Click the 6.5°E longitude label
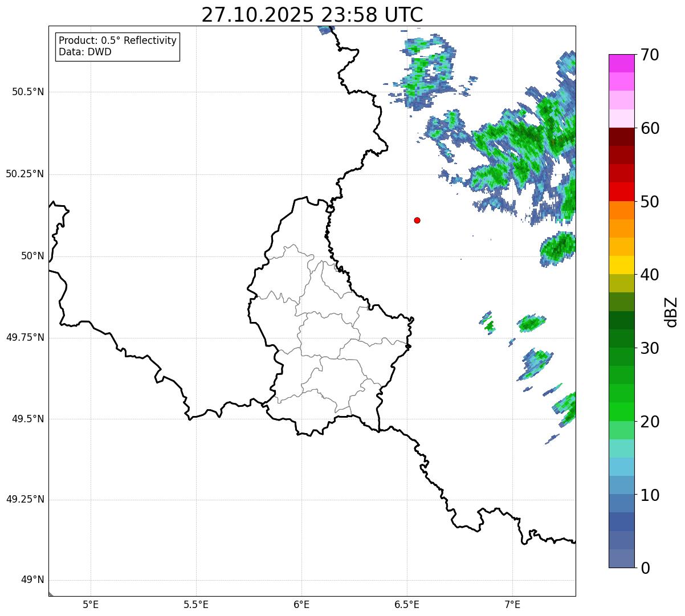The width and height of the screenshot is (685, 616). click(407, 604)
